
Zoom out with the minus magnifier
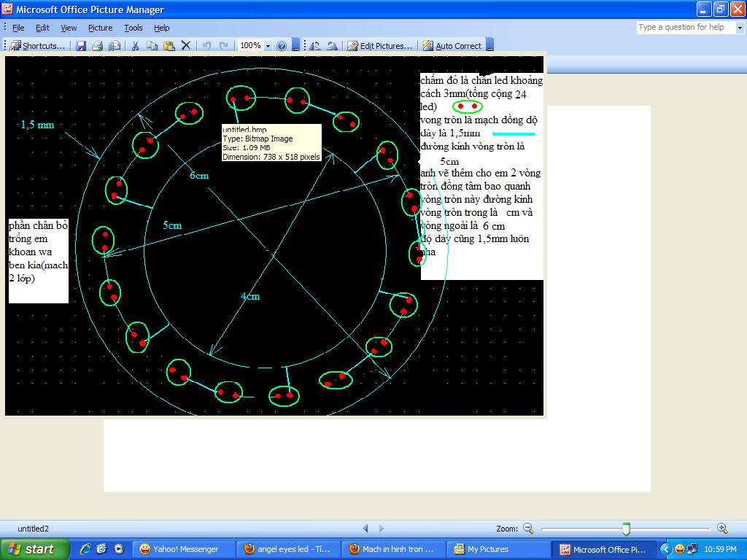(529, 529)
